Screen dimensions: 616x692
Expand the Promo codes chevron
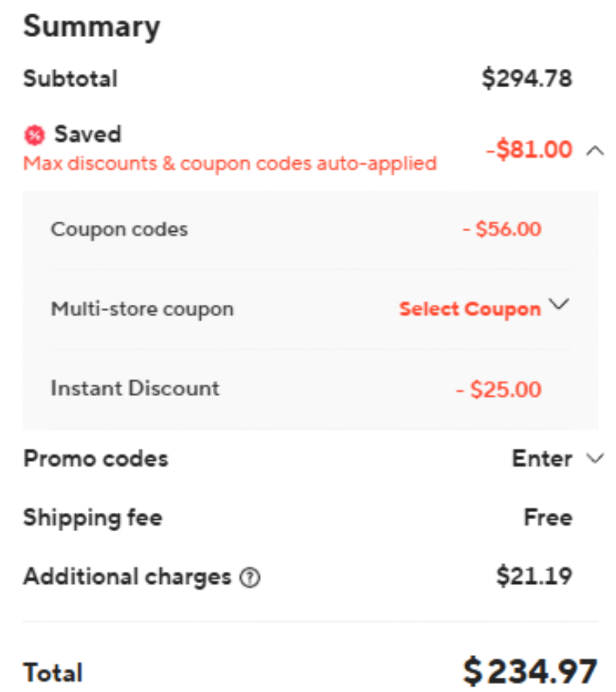[595, 459]
